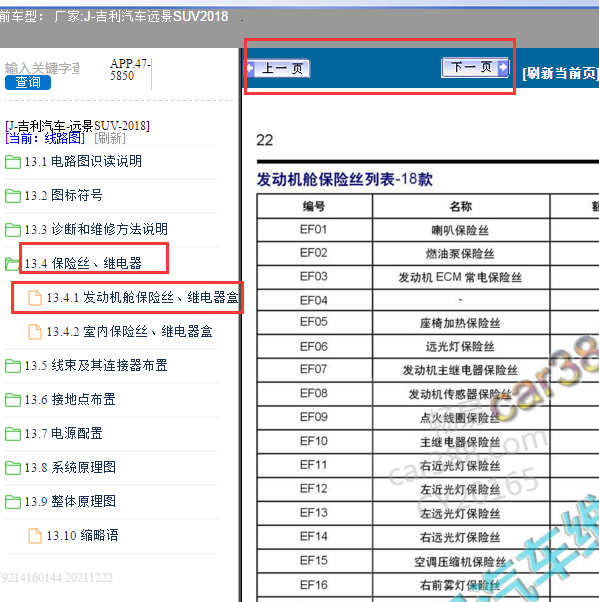The image size is (599, 602).
Task: Open the 13.6 接地点布置 folder icon
Action: (13, 400)
